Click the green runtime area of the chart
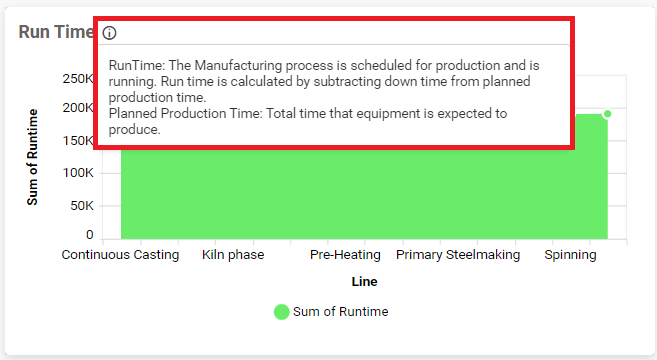657x360 pixels. tap(365, 193)
